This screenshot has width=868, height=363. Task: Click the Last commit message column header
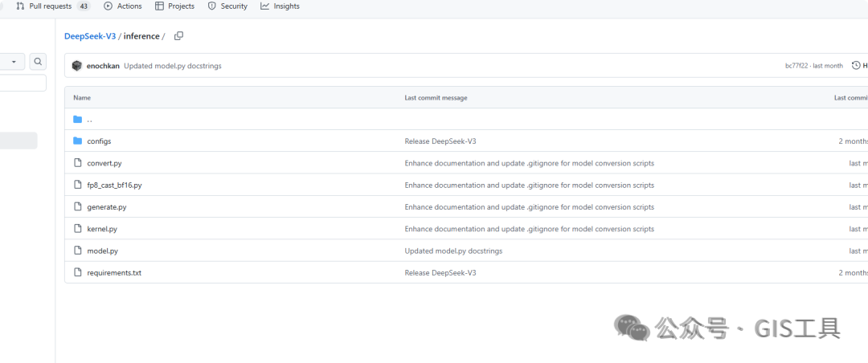(436, 98)
